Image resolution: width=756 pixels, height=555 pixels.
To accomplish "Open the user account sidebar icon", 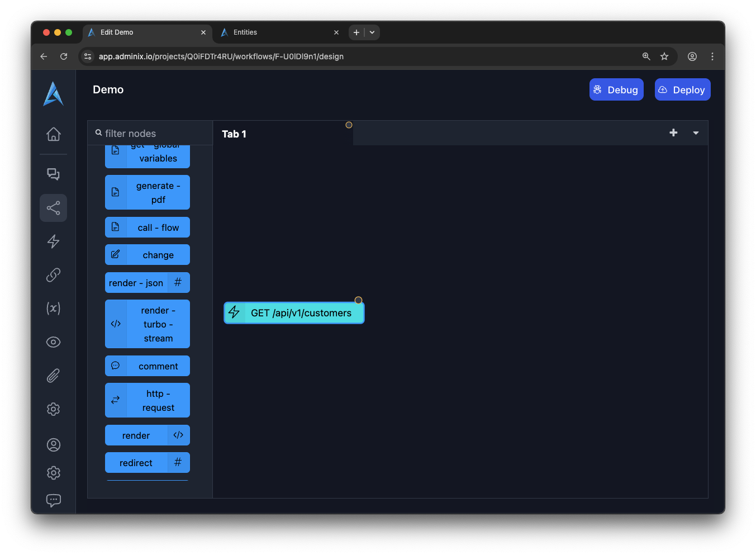I will coord(53,445).
